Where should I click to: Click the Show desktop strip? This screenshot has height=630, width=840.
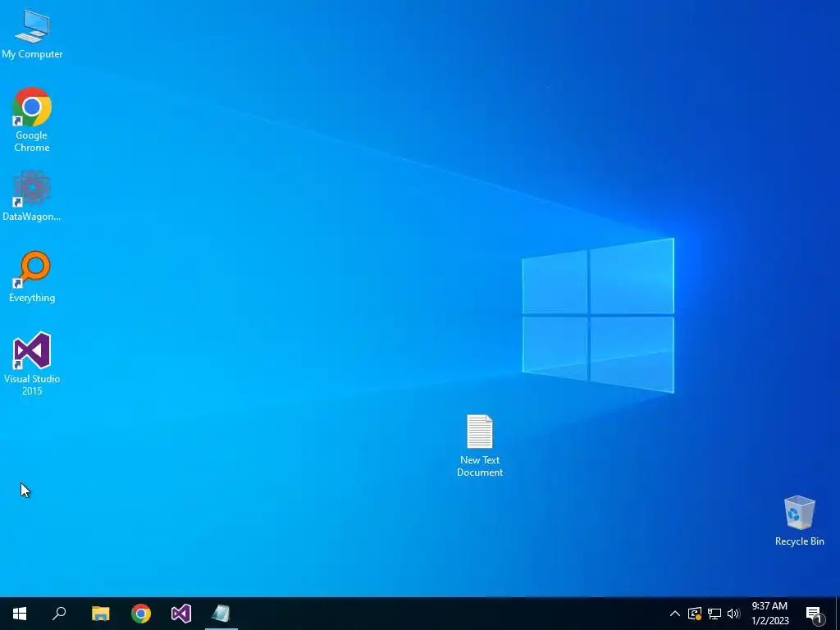[x=838, y=614]
